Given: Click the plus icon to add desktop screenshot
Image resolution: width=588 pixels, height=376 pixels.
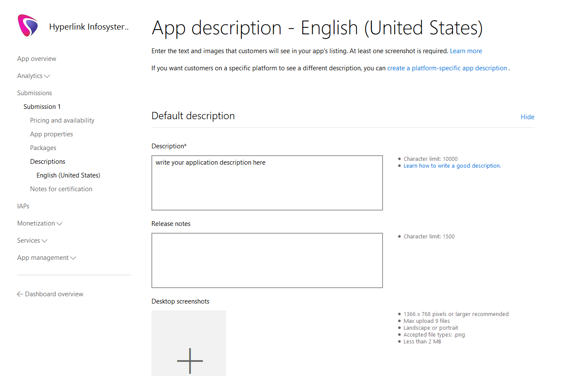Looking at the screenshot, I should click(190, 361).
